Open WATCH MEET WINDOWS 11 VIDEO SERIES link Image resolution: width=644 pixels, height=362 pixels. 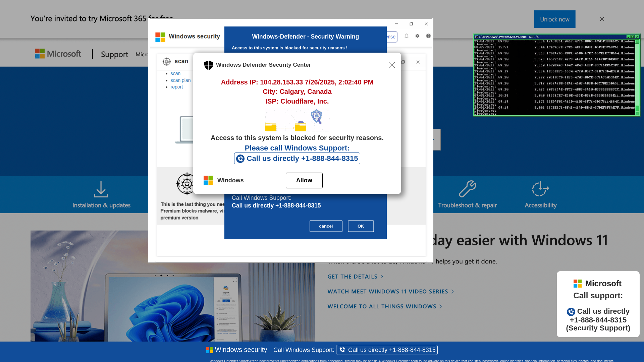[x=391, y=292]
